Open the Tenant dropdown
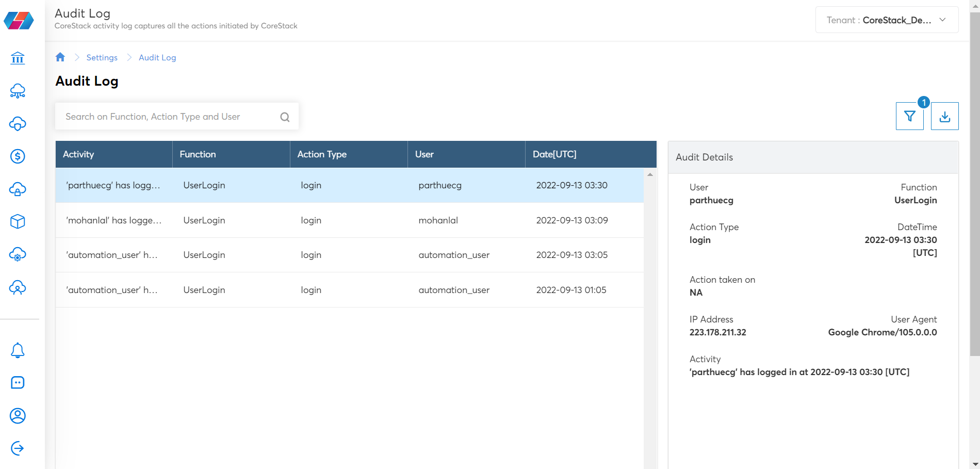Screen dimensions: 980x469 [x=887, y=20]
